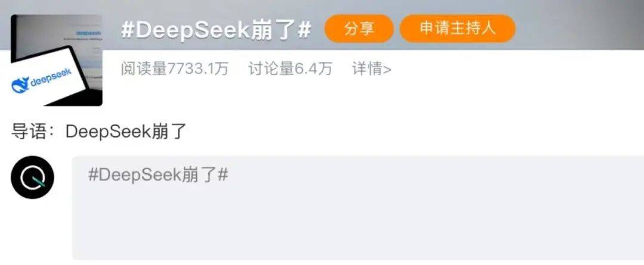Click the 申请主持人 apply host button
Image resolution: width=644 pixels, height=265 pixels.
457,29
